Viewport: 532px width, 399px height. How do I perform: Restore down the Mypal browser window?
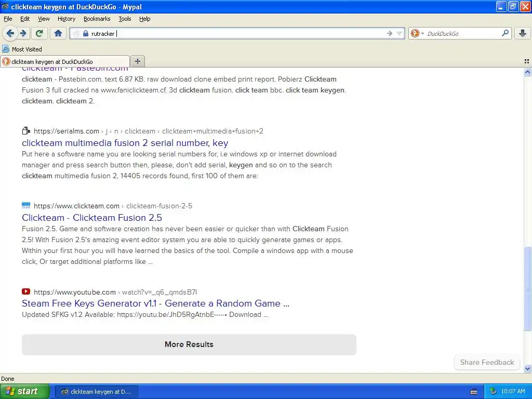point(513,6)
